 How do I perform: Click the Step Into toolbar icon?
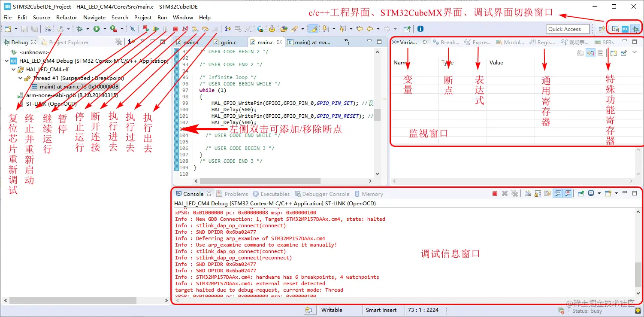pos(195,29)
